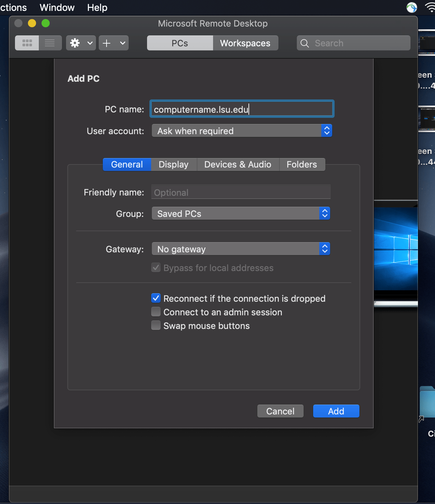Viewport: 435px width, 504px height.
Task: Click the Friendly name input field
Action: (x=241, y=192)
